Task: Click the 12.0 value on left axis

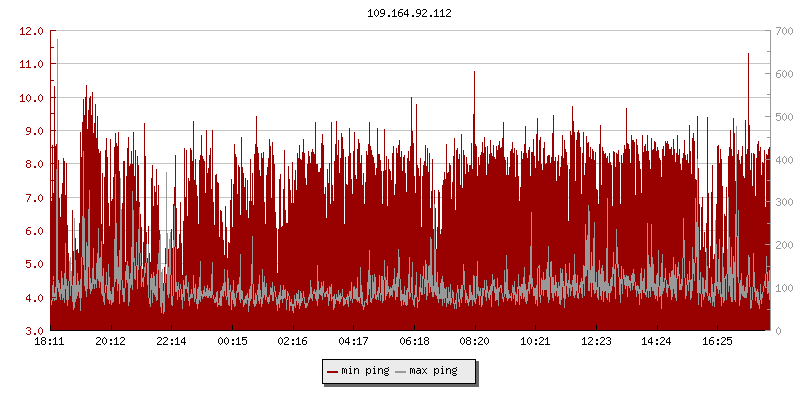Action: point(32,31)
